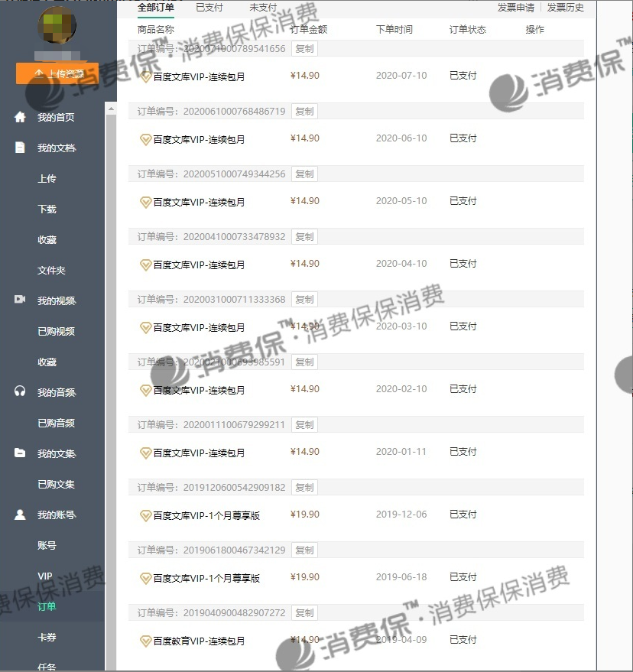Click the user avatar picture
This screenshot has width=633, height=672.
click(x=57, y=25)
